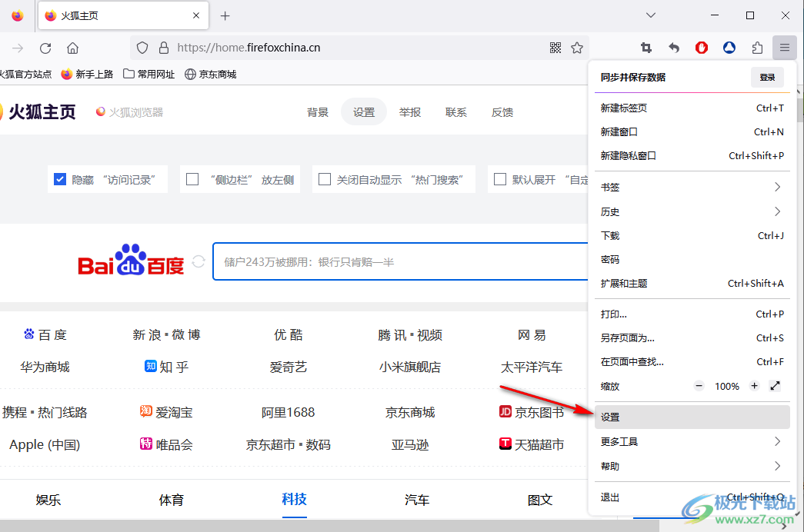Close the 火狐主页 tab
The width and height of the screenshot is (804, 532).
(196, 16)
